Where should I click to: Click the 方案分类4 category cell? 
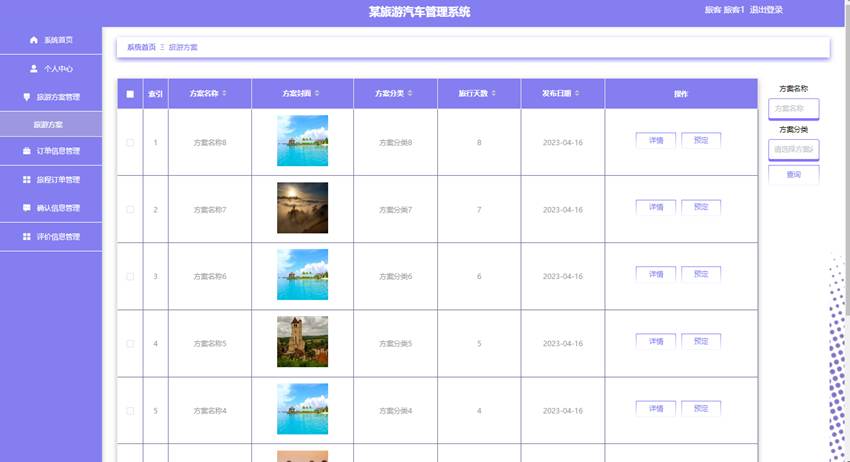coord(396,411)
